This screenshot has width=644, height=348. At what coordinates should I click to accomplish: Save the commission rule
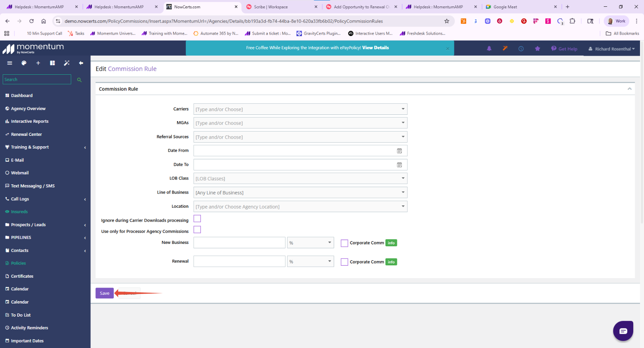click(x=105, y=293)
